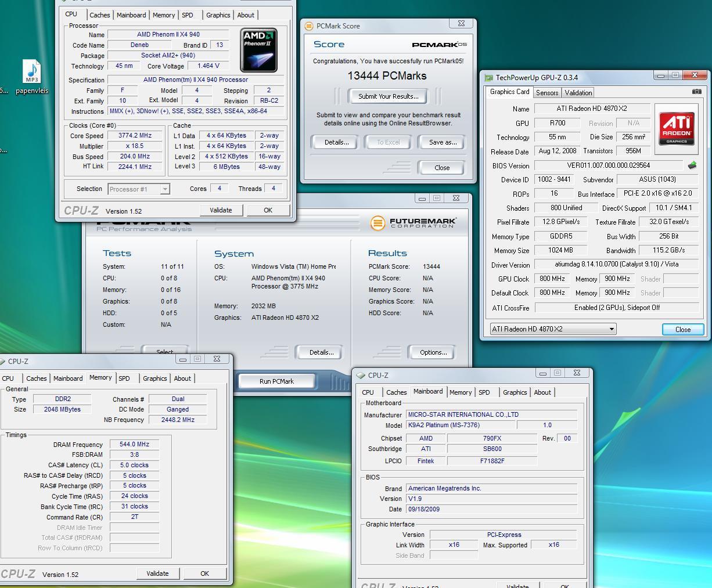Click the BIOS Date 09/18/2009 value

492,509
